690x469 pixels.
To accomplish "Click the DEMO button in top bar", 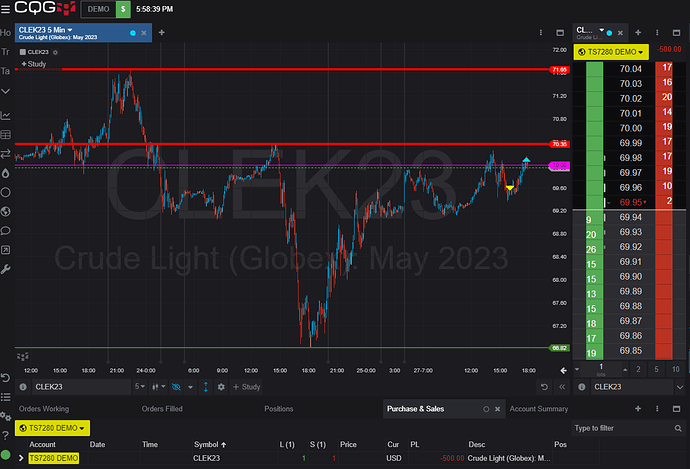I will click(x=98, y=9).
